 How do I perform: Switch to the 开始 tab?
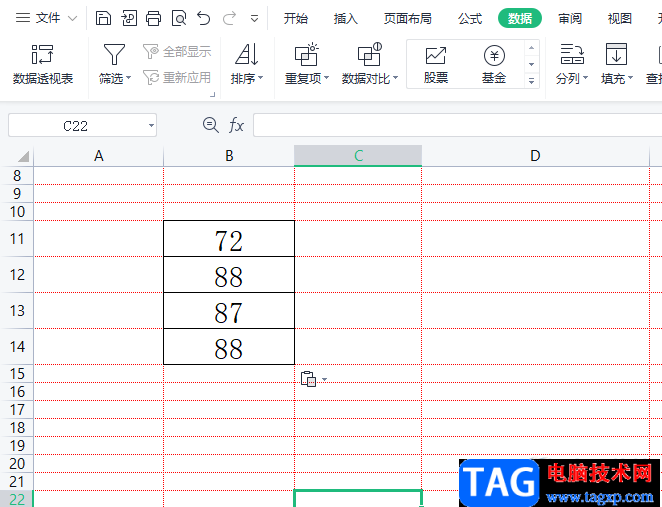[296, 19]
